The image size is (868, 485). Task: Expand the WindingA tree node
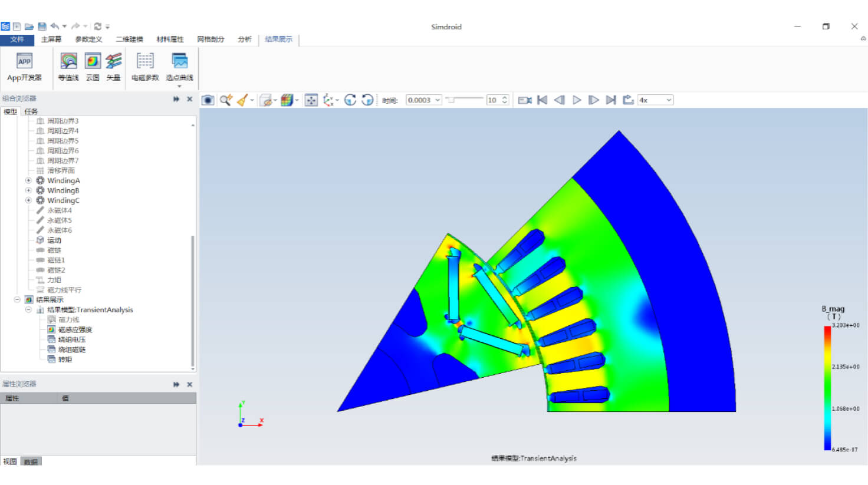click(28, 180)
